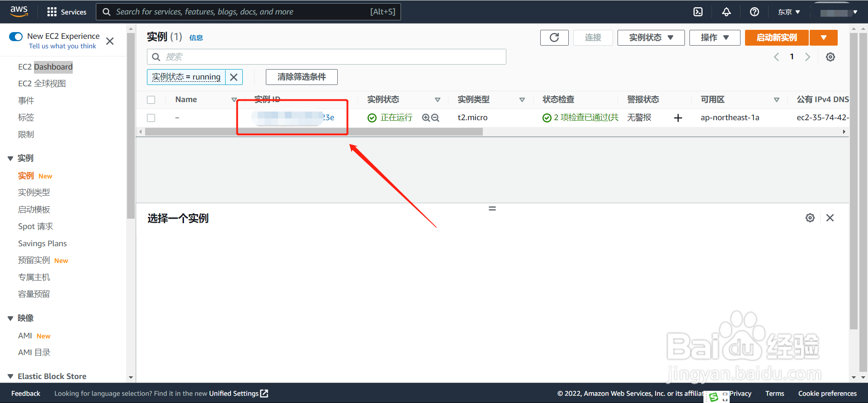
Task: Go to next page arrow
Action: 807,57
